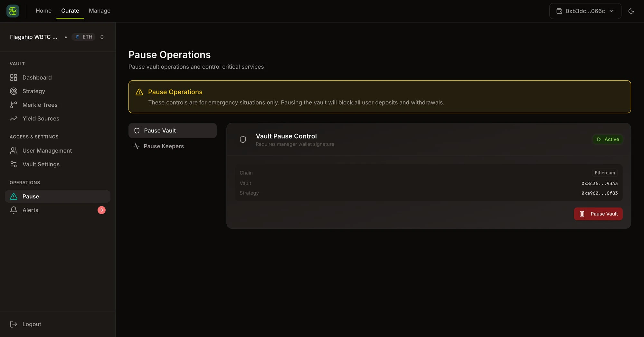Open Dashboard from the sidebar
Viewport: 644px width, 337px height.
point(58,78)
